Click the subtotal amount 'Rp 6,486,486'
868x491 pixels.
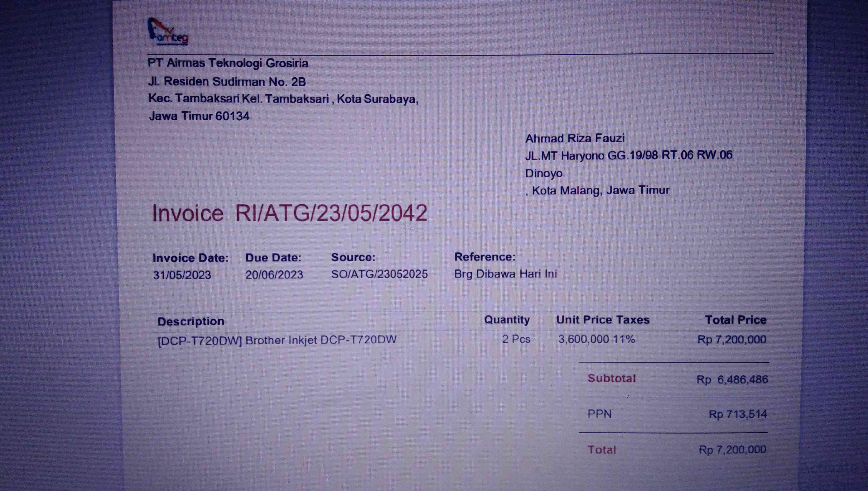tap(732, 380)
